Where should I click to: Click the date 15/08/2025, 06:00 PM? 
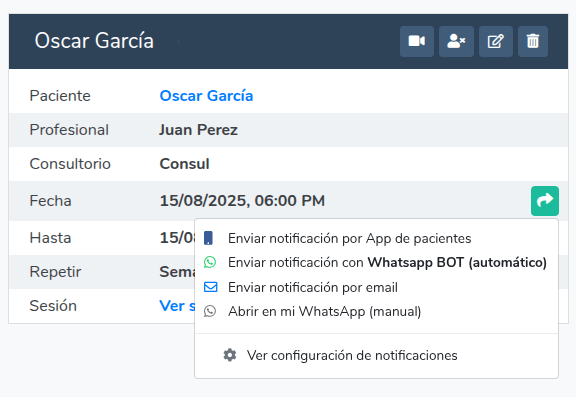[242, 201]
